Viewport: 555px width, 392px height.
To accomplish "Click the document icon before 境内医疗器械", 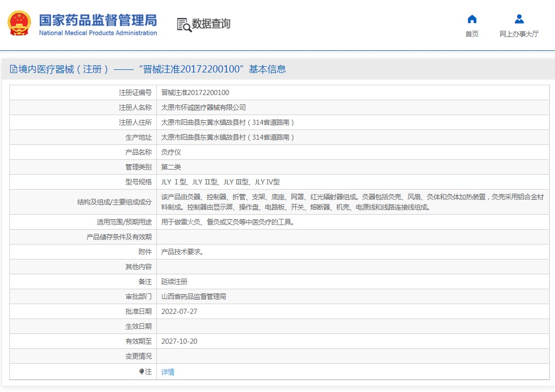I will (13, 69).
